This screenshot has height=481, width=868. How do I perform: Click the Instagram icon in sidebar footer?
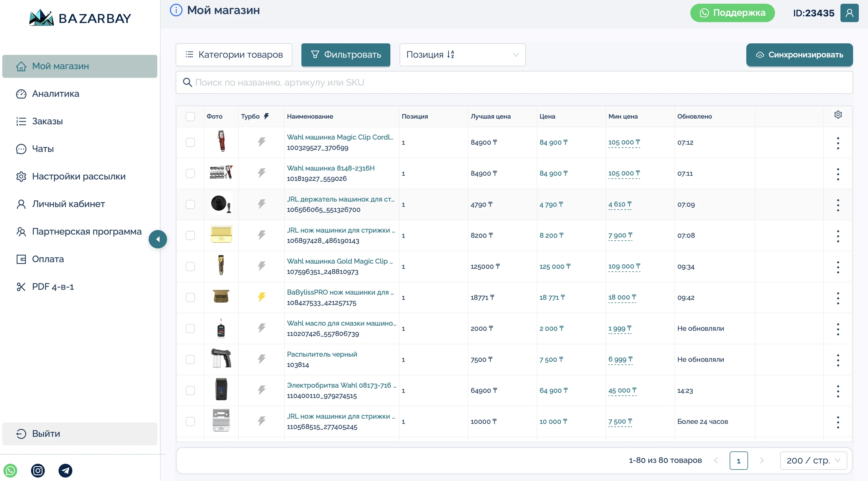38,471
